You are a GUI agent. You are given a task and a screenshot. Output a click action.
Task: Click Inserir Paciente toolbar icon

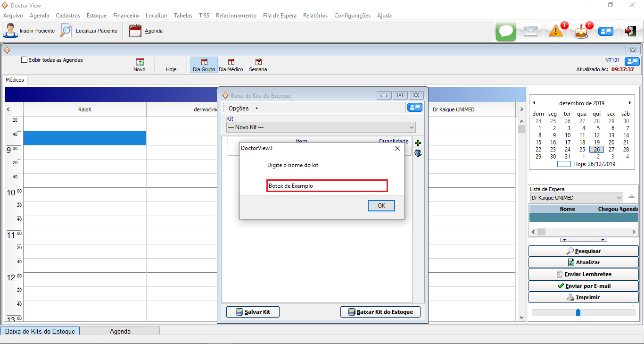coord(10,31)
